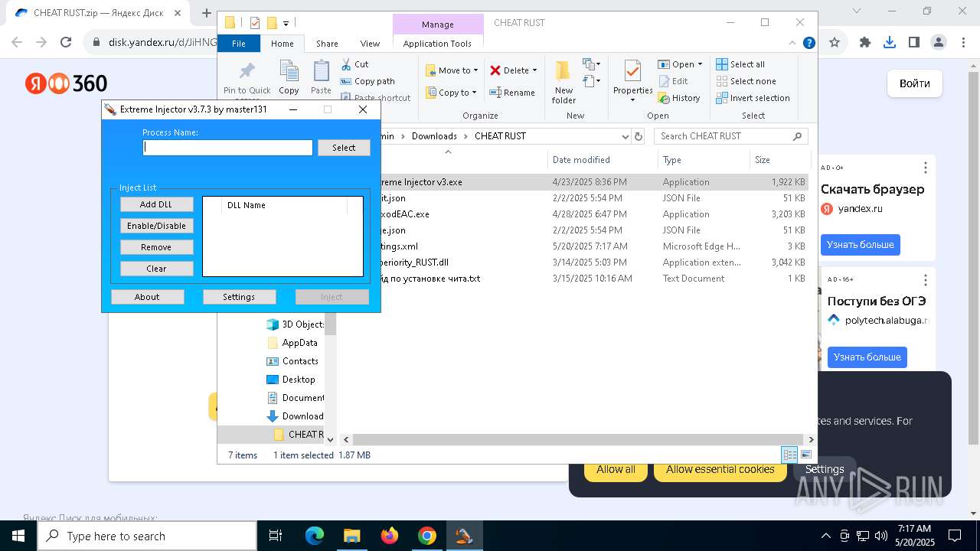Click Узнать больше under yandex.ru ad
Image resolution: width=980 pixels, height=551 pixels.
click(x=861, y=245)
